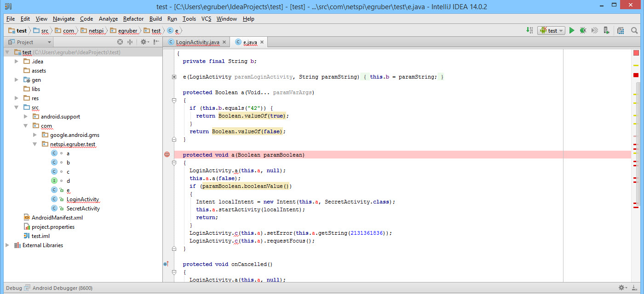Click the com breadcrumb in navigation bar

tap(64, 30)
